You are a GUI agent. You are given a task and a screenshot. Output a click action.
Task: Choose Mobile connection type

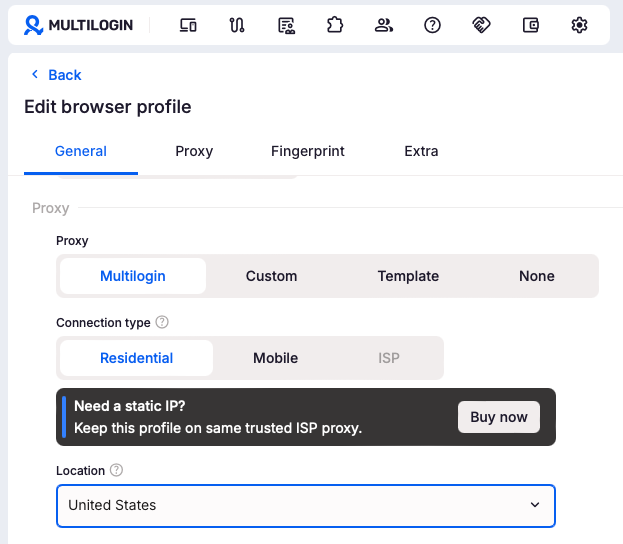click(275, 358)
